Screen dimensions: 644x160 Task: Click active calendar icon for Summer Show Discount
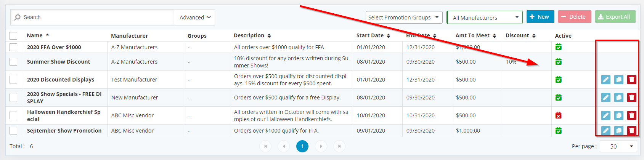[559, 62]
